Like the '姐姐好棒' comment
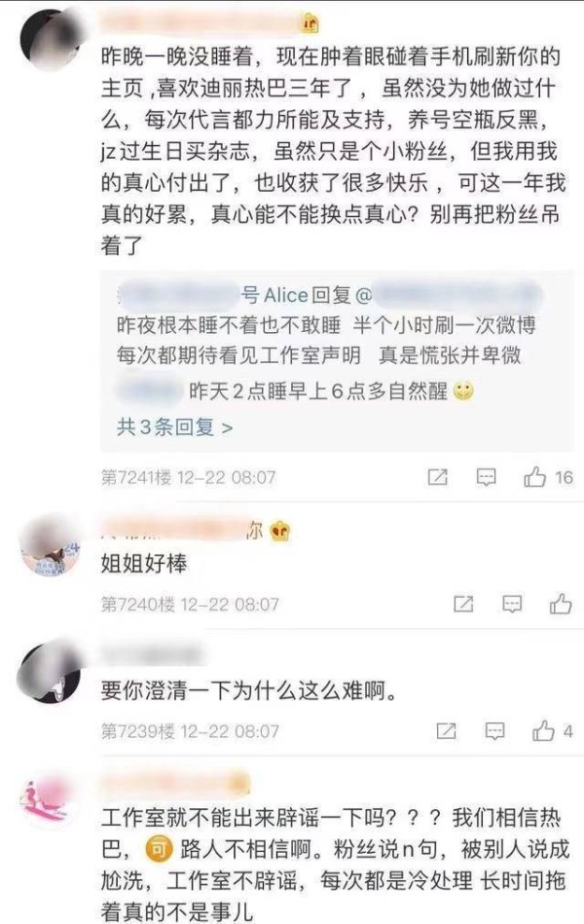 tap(560, 604)
